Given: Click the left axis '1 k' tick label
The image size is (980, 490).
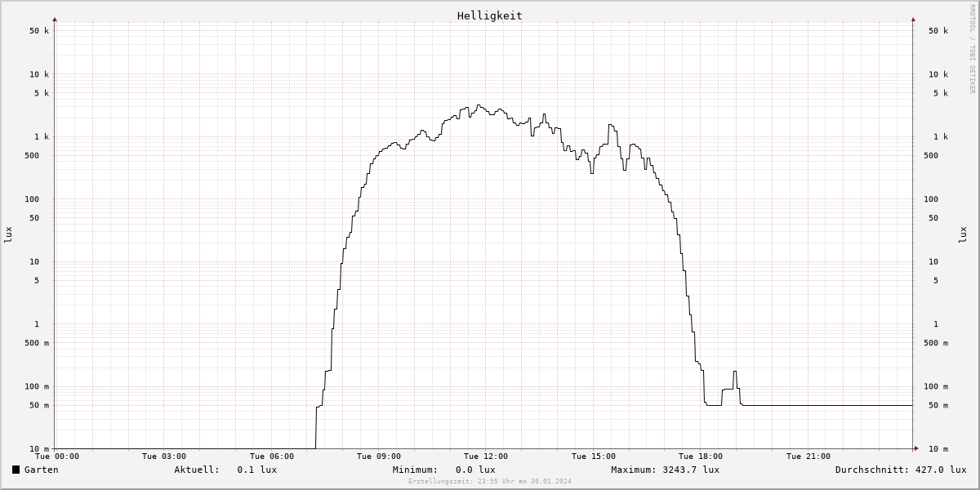Looking at the screenshot, I should [x=41, y=137].
